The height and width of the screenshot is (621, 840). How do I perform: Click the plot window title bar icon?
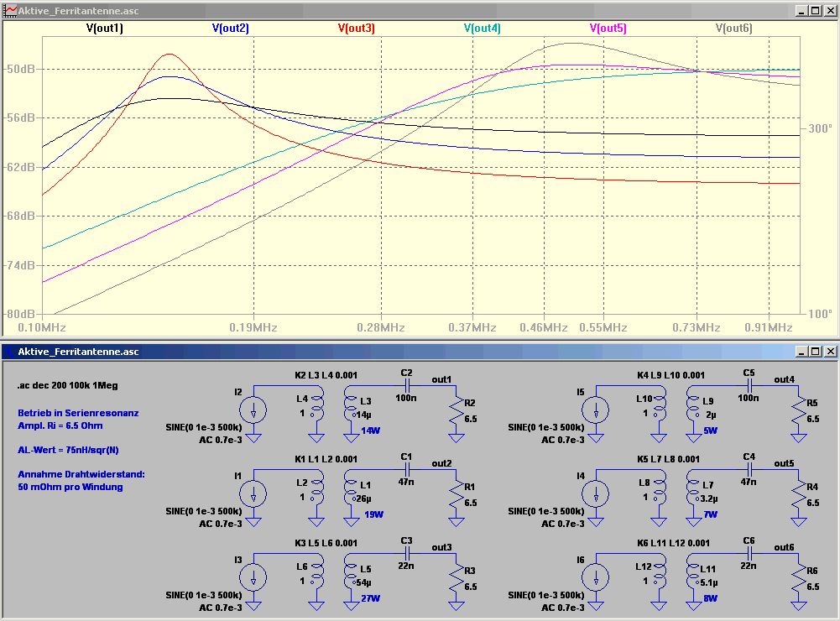pyautogui.click(x=10, y=11)
